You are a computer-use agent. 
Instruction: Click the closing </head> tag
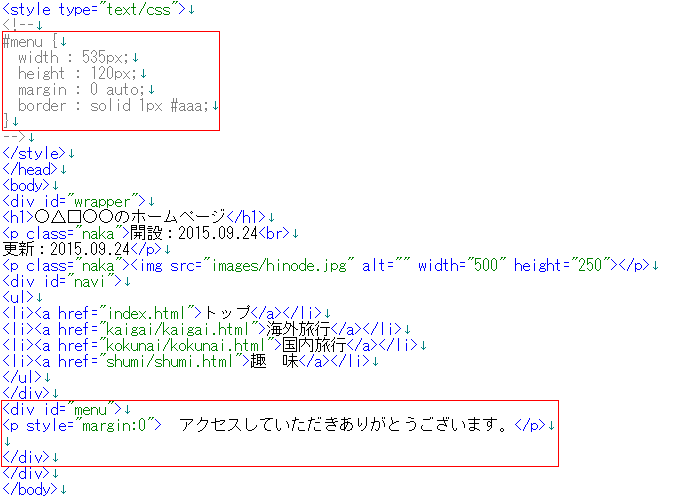click(x=30, y=169)
